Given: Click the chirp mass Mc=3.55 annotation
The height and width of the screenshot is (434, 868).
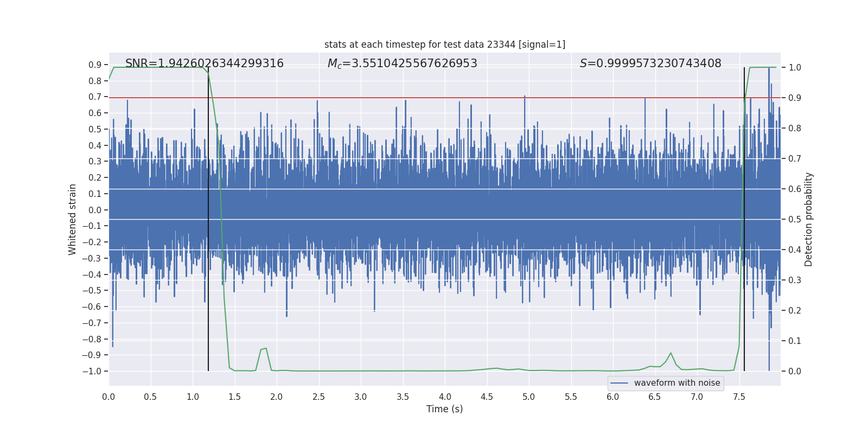Looking at the screenshot, I should pyautogui.click(x=403, y=63).
